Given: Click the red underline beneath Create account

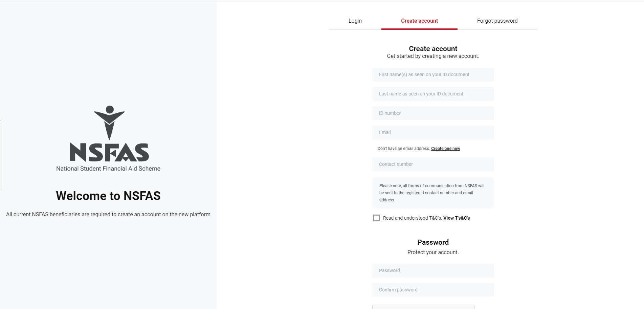Looking at the screenshot, I should (419, 29).
